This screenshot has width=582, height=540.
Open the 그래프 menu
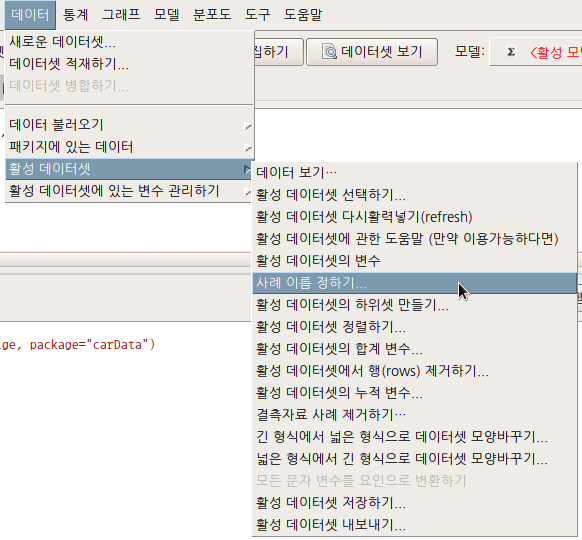click(x=121, y=15)
